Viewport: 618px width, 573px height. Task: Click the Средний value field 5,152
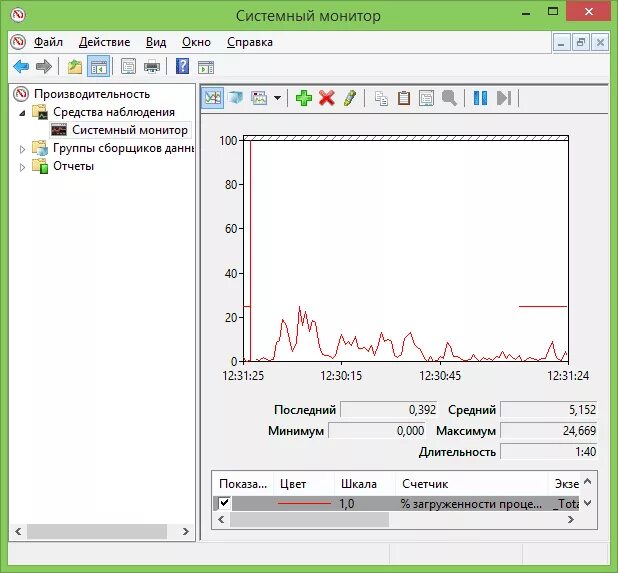[549, 409]
